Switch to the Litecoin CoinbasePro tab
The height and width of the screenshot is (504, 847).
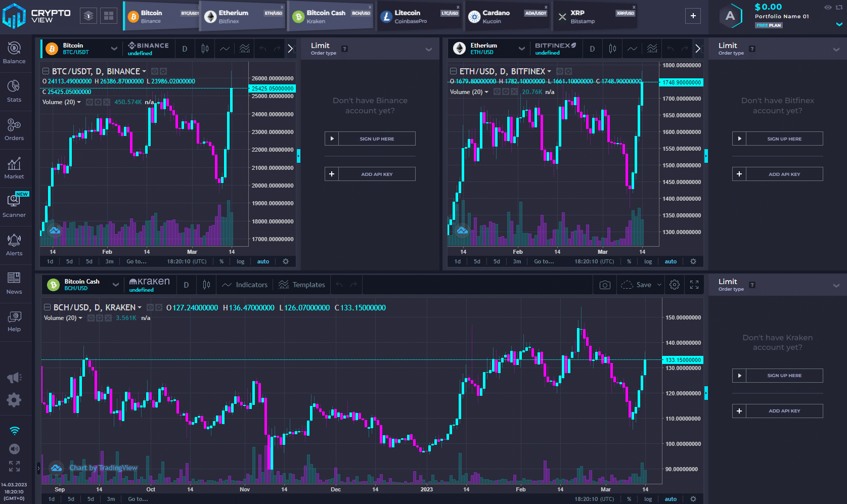click(x=419, y=17)
